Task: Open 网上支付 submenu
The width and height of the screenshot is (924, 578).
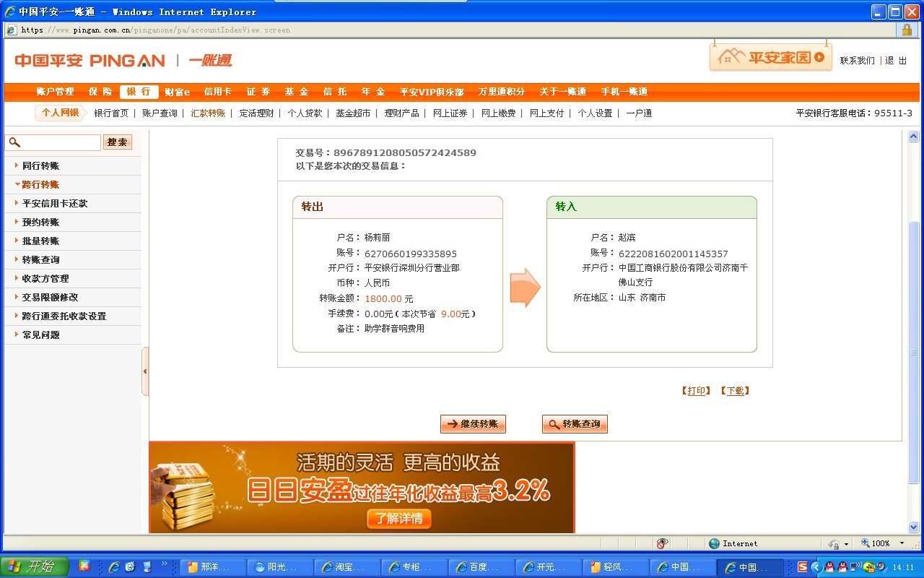Action: (x=546, y=113)
